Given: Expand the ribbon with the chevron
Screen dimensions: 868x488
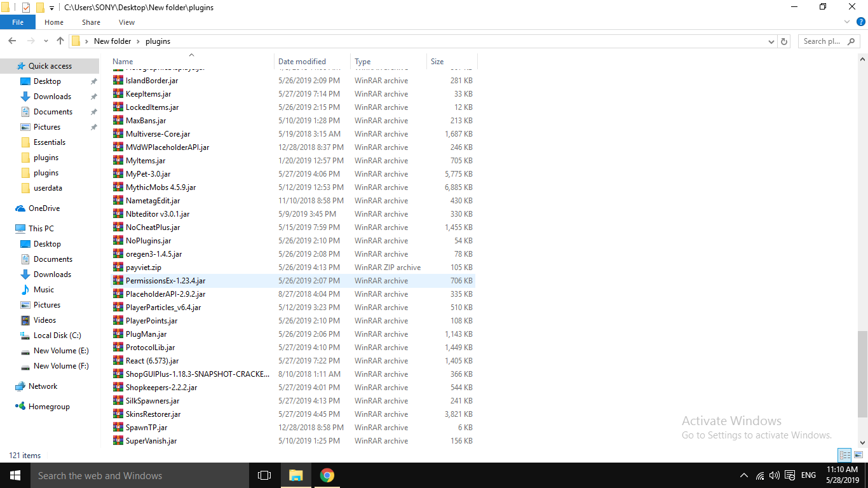Looking at the screenshot, I should coord(847,22).
